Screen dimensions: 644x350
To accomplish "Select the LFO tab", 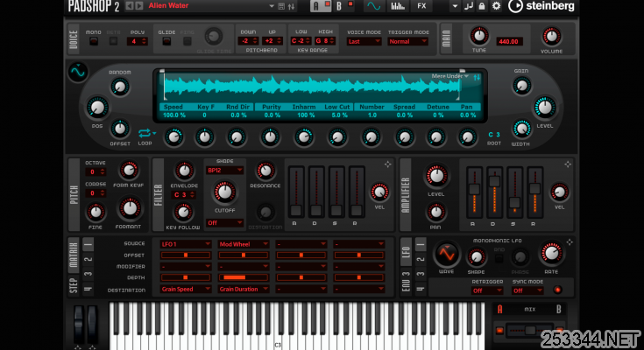I will click(406, 251).
